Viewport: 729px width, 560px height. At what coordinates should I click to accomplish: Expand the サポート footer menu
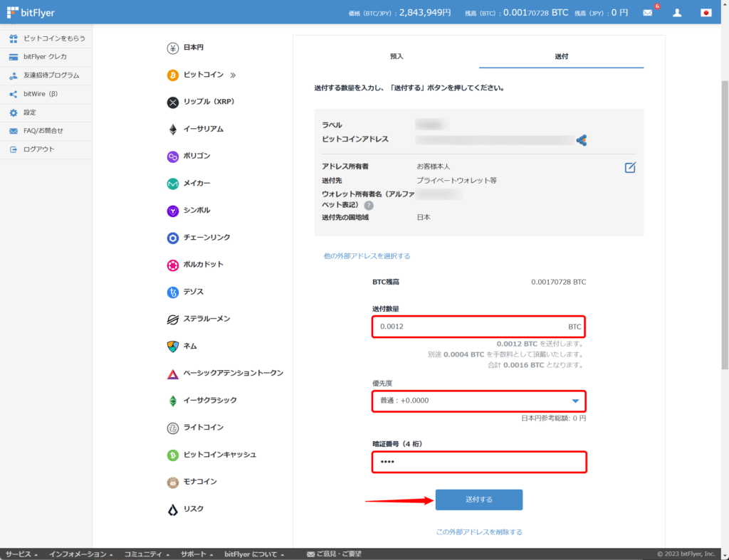tap(196, 554)
